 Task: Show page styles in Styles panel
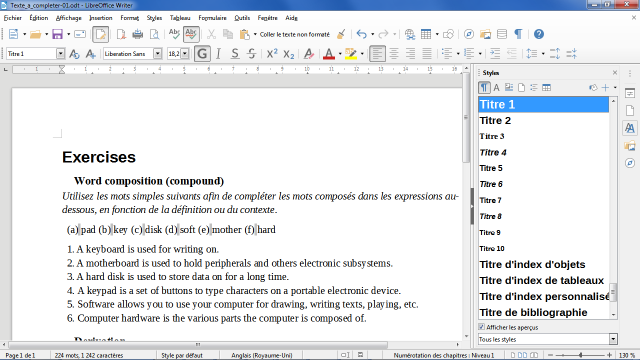pyautogui.click(x=521, y=88)
